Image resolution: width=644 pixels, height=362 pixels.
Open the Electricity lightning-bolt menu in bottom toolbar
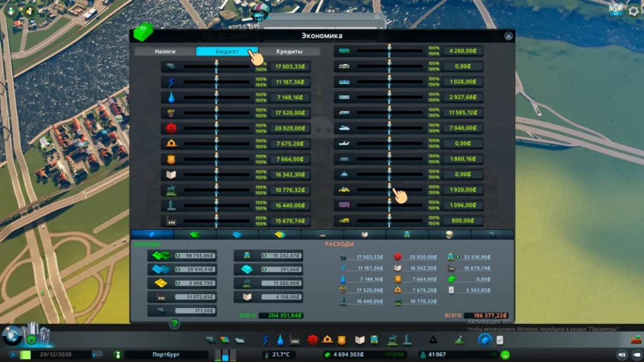click(266, 340)
